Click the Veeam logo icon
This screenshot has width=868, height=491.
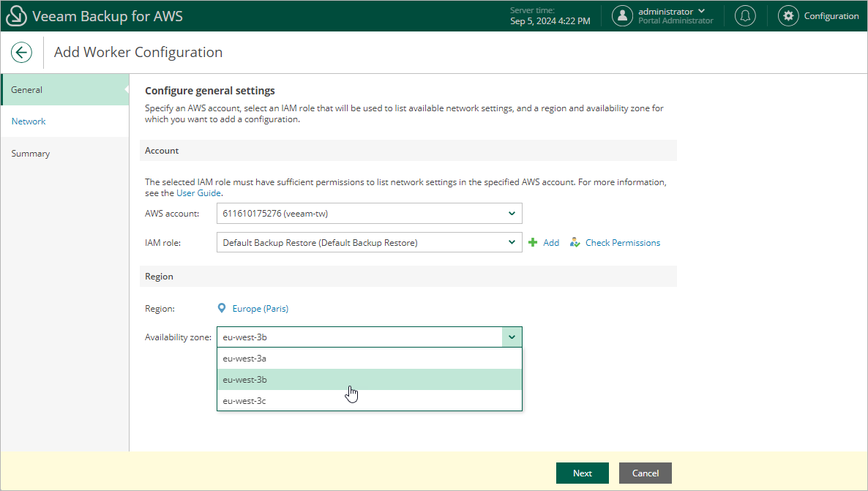(18, 16)
